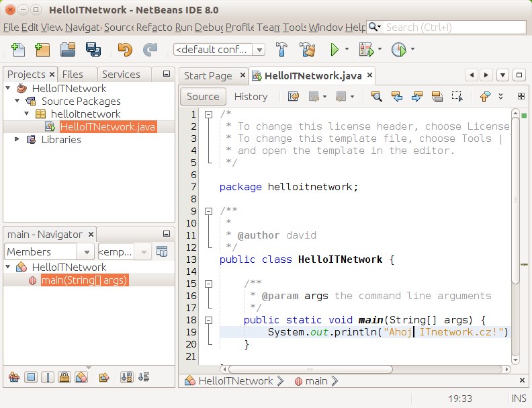Click the Find Selection magnifier icon
Viewport: 532px width, 408px height.
coord(376,97)
